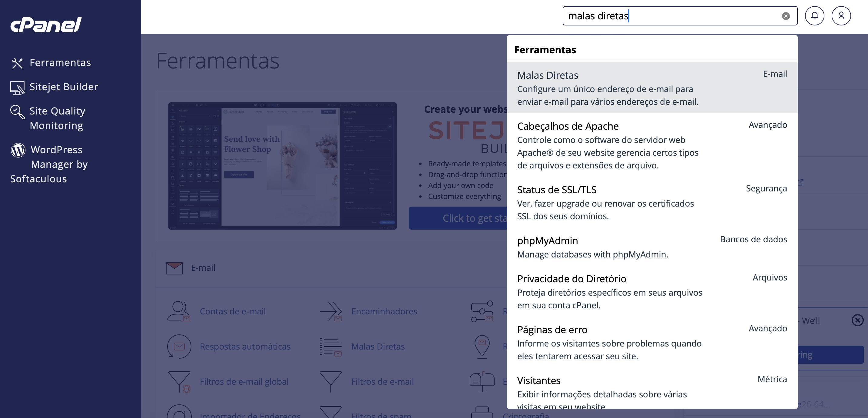Click the E-mail section heading
This screenshot has width=868, height=418.
(x=203, y=268)
